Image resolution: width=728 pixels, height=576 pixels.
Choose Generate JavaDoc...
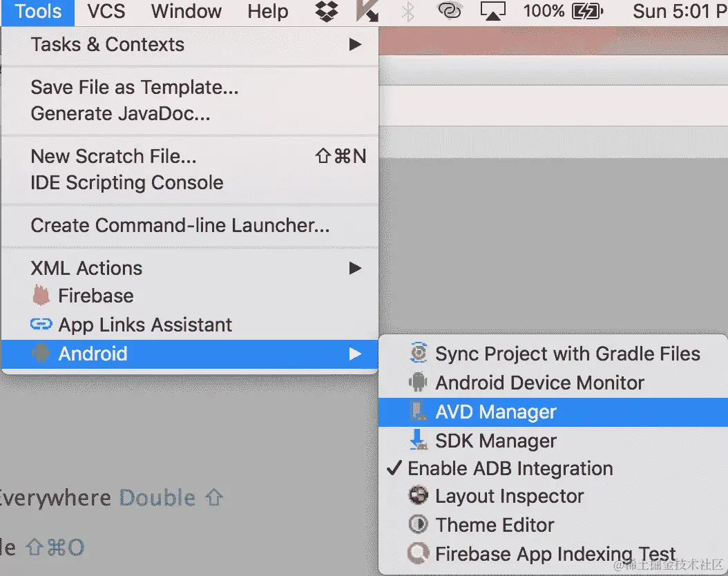tap(190, 114)
